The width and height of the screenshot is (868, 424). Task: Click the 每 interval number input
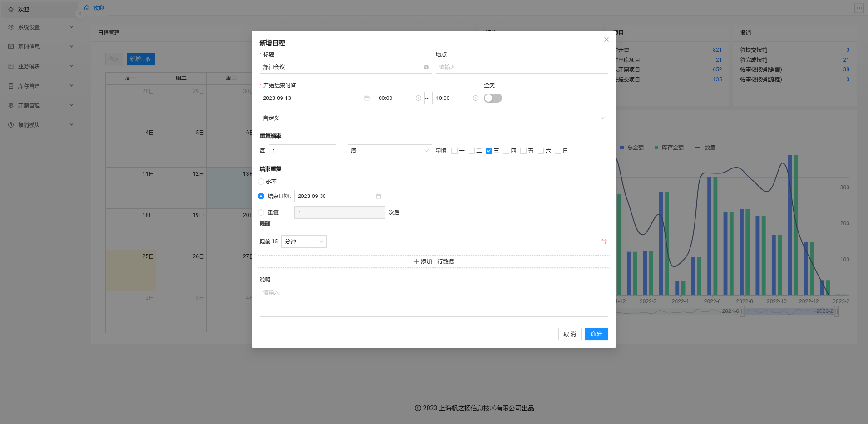pyautogui.click(x=302, y=151)
